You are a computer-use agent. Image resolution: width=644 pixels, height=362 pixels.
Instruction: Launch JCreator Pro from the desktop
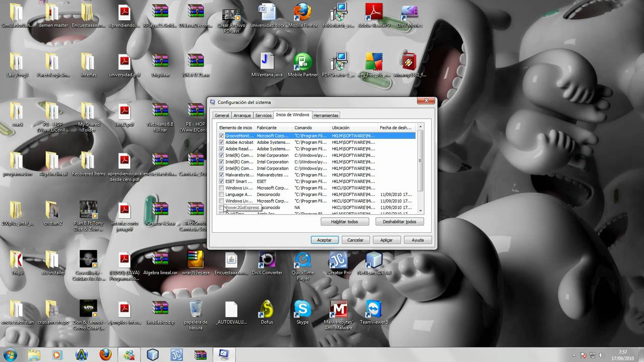click(339, 262)
